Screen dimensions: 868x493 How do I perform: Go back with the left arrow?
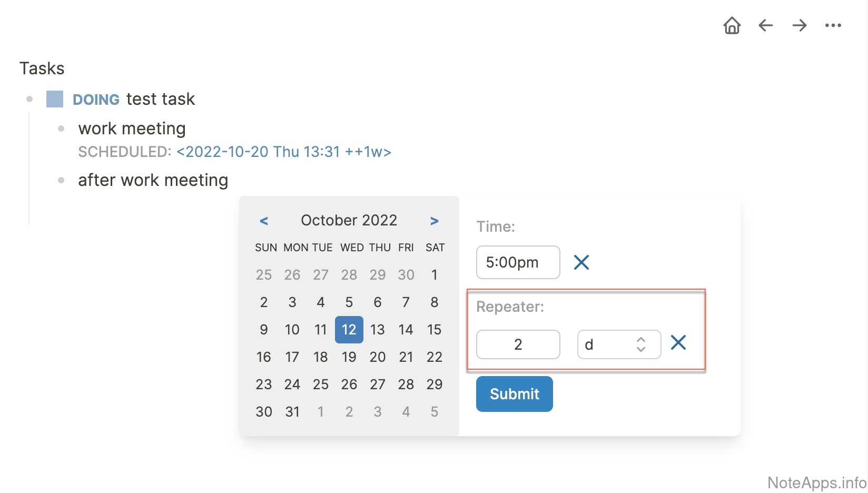(765, 25)
